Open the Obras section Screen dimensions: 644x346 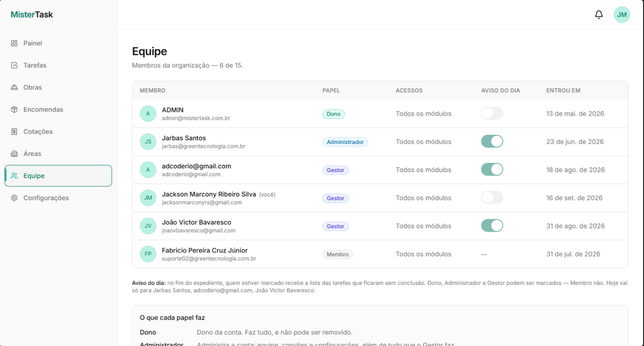[x=58, y=88]
